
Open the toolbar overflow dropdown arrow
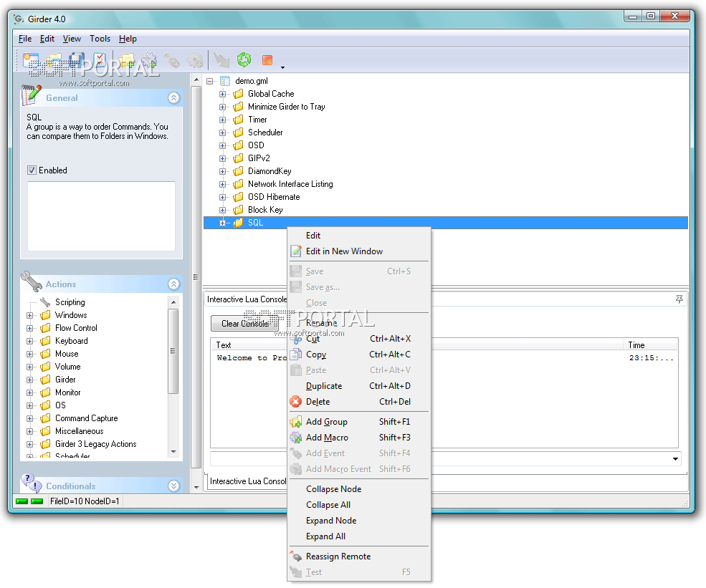283,67
